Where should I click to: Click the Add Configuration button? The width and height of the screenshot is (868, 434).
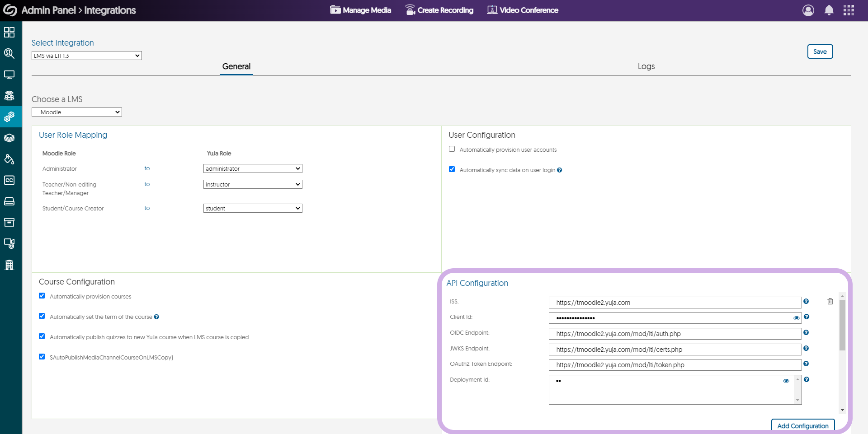[802, 425]
